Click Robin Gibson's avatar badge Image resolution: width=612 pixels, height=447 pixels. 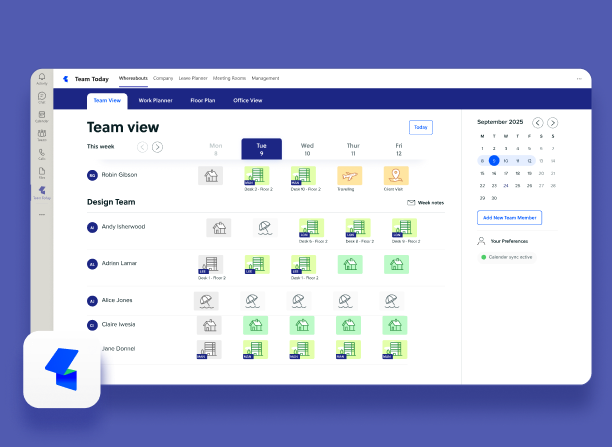pyautogui.click(x=92, y=175)
